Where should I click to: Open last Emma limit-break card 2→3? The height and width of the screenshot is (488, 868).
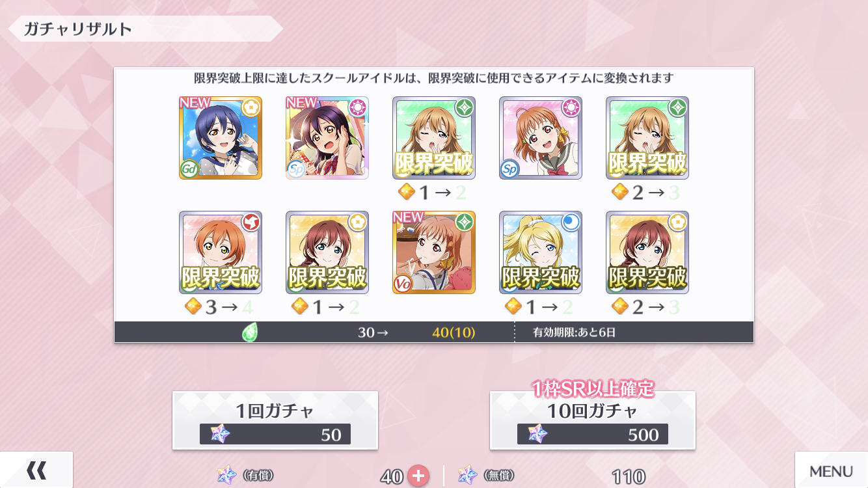(647, 252)
